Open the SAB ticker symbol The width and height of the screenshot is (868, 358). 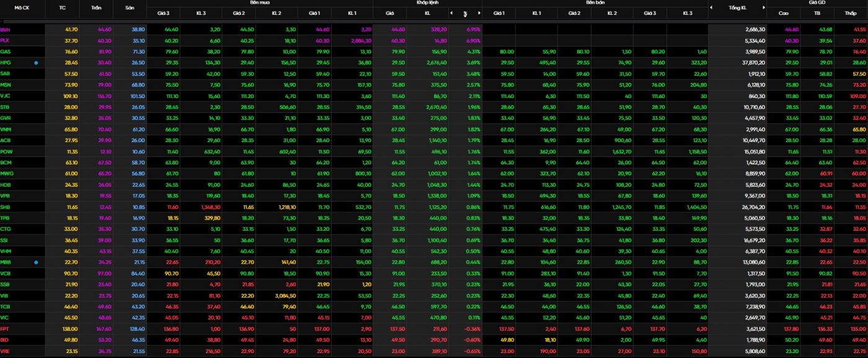[x=6, y=74]
